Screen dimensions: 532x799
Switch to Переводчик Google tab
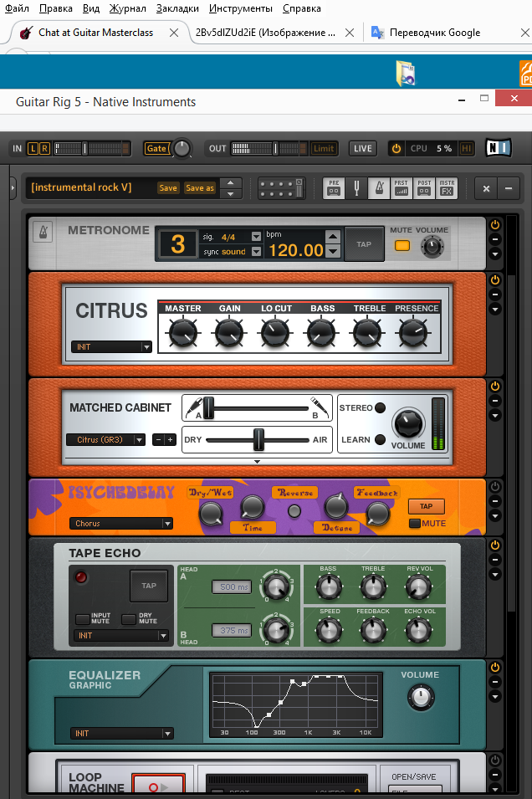[x=435, y=33]
